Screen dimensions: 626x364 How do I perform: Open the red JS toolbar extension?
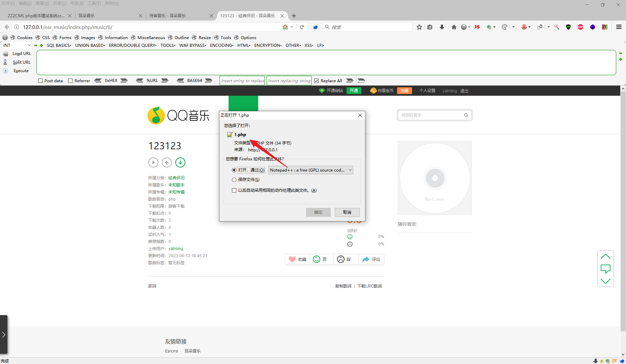coord(477,27)
